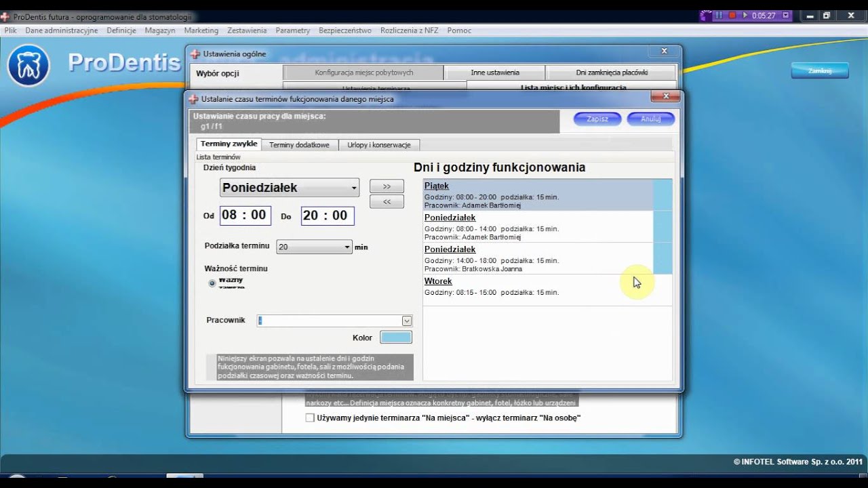Image resolution: width=868 pixels, height=488 pixels.
Task: Open the Marketing menu
Action: [201, 30]
